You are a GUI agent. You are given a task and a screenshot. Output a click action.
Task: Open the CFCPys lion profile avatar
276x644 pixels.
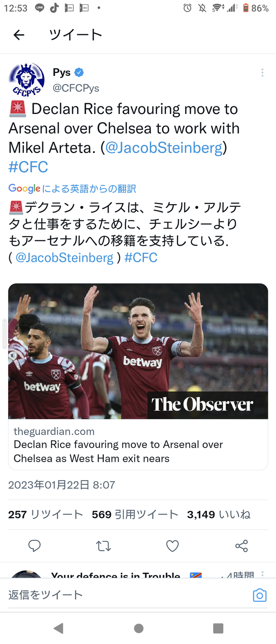26,79
